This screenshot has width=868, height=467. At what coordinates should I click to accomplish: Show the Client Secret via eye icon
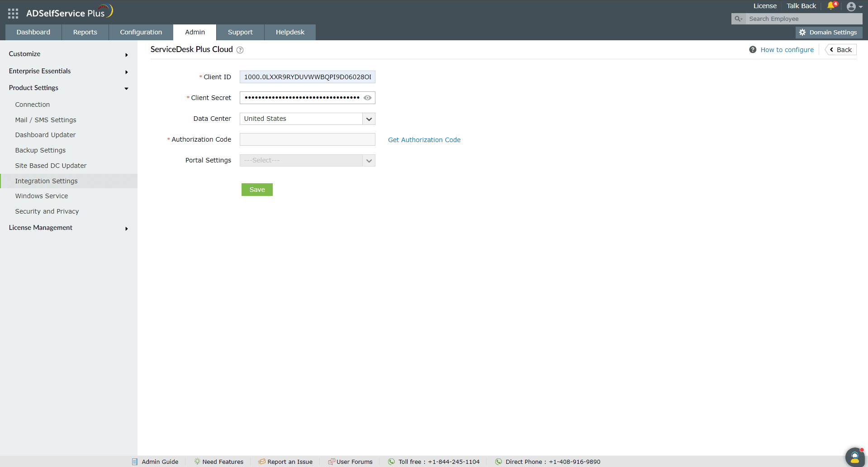[x=368, y=98]
